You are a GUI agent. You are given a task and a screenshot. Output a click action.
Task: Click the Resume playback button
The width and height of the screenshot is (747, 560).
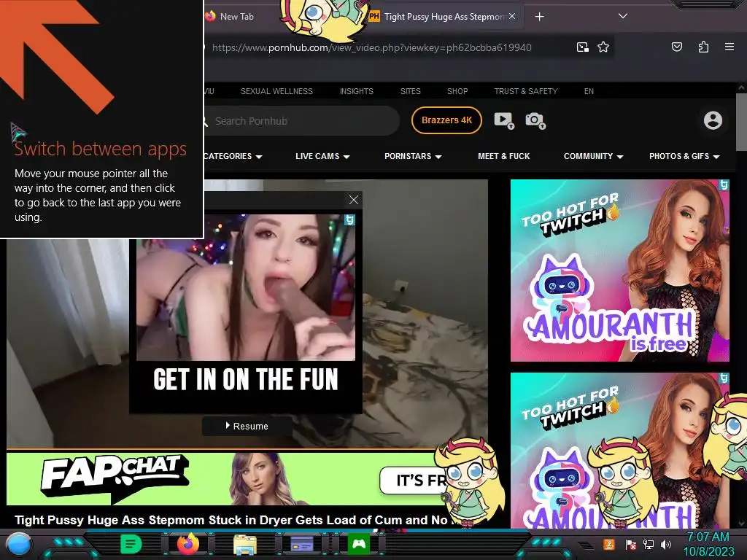[x=247, y=426]
